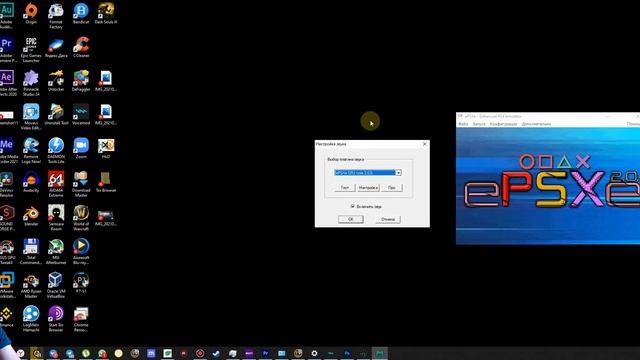Screen dimensions: 640x360
Task: Select the World of Warcraft icon
Action: pos(81,218)
